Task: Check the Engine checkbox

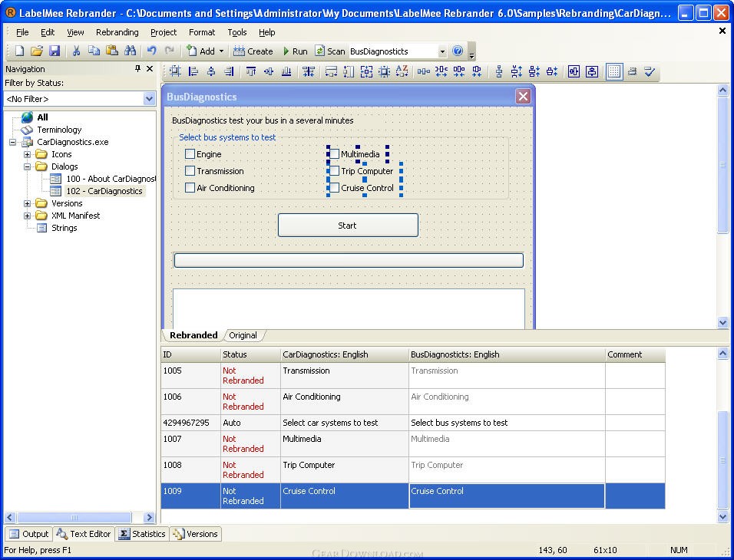Action: click(x=190, y=154)
